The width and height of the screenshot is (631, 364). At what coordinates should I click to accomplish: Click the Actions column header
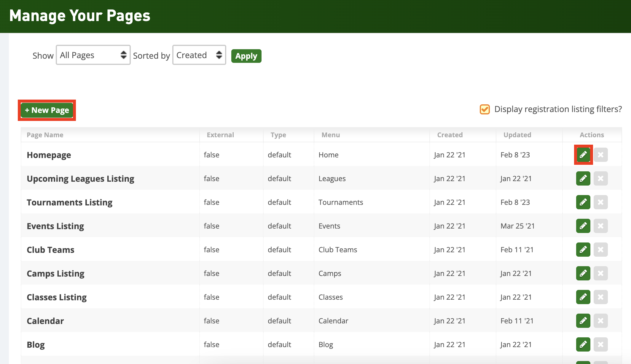[x=592, y=135]
